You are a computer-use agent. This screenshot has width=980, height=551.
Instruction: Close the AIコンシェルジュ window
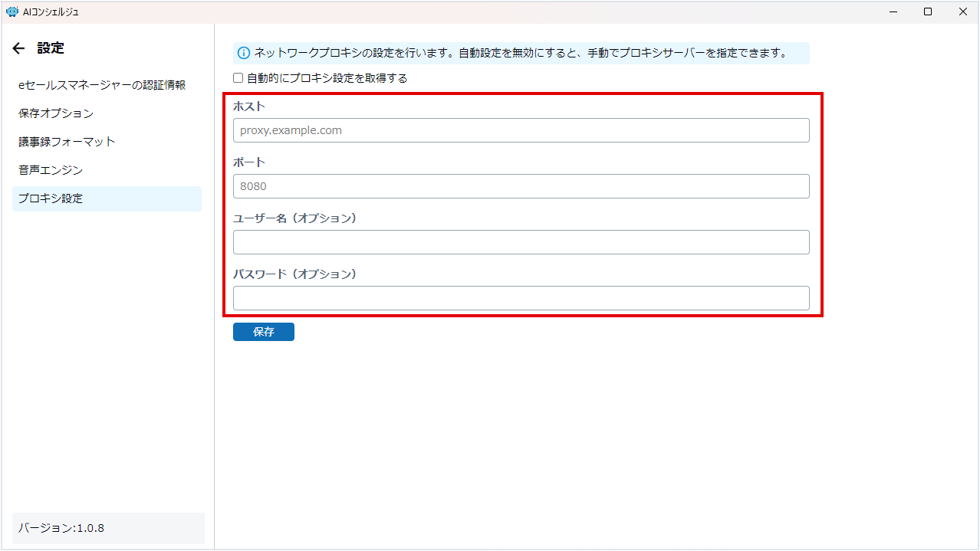click(x=962, y=11)
